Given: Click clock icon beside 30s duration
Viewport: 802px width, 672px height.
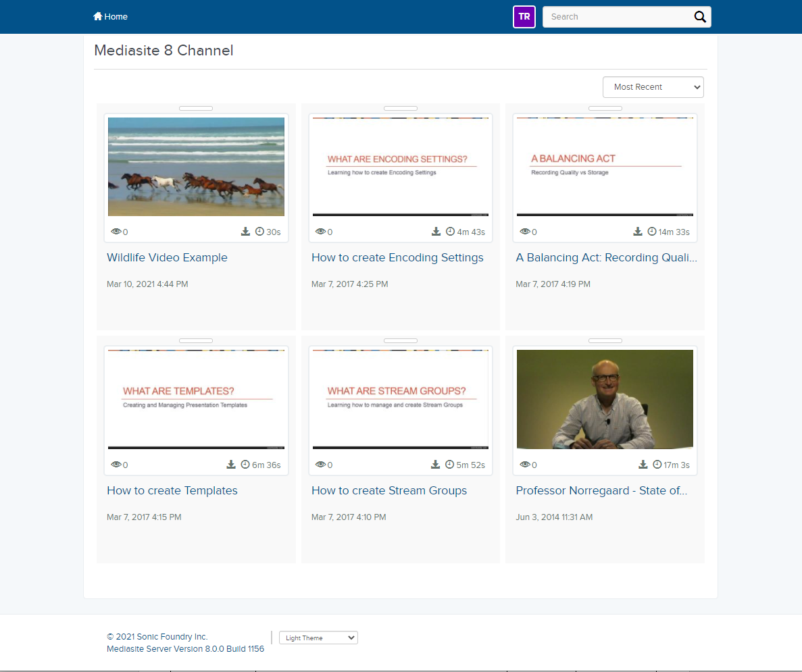Looking at the screenshot, I should (260, 232).
